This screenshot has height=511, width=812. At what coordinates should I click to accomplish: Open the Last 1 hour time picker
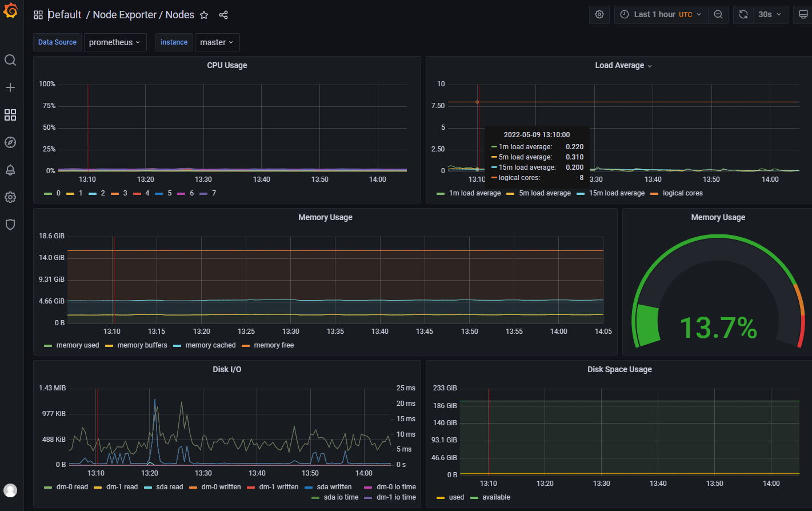click(661, 14)
